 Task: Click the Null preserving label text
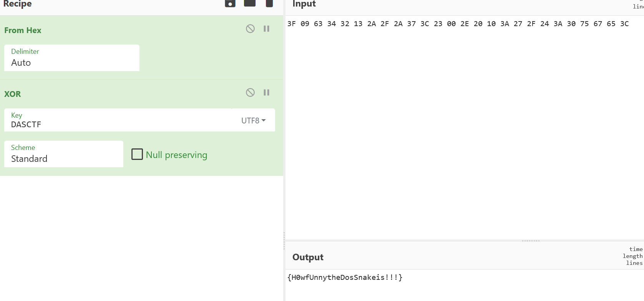click(x=176, y=155)
